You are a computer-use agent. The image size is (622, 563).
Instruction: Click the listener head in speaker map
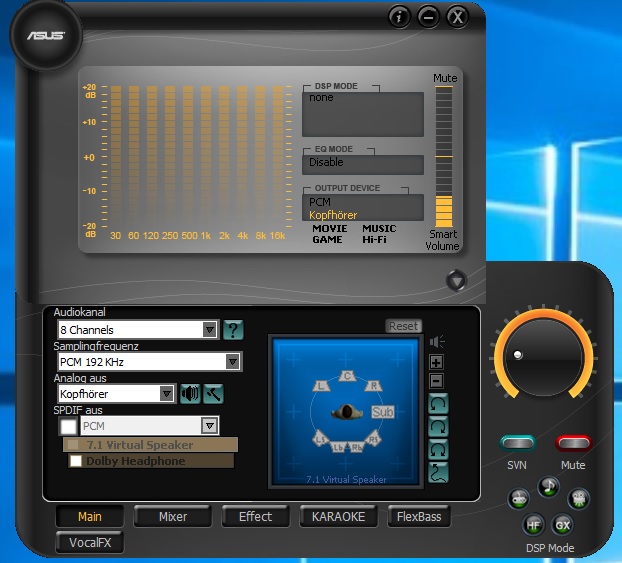tap(347, 412)
